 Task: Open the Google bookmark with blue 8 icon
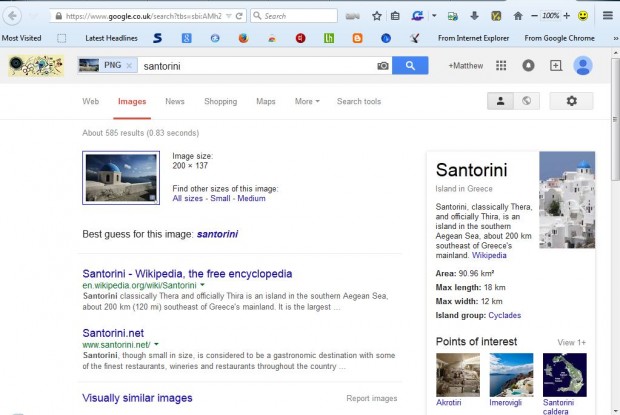[x=187, y=38]
